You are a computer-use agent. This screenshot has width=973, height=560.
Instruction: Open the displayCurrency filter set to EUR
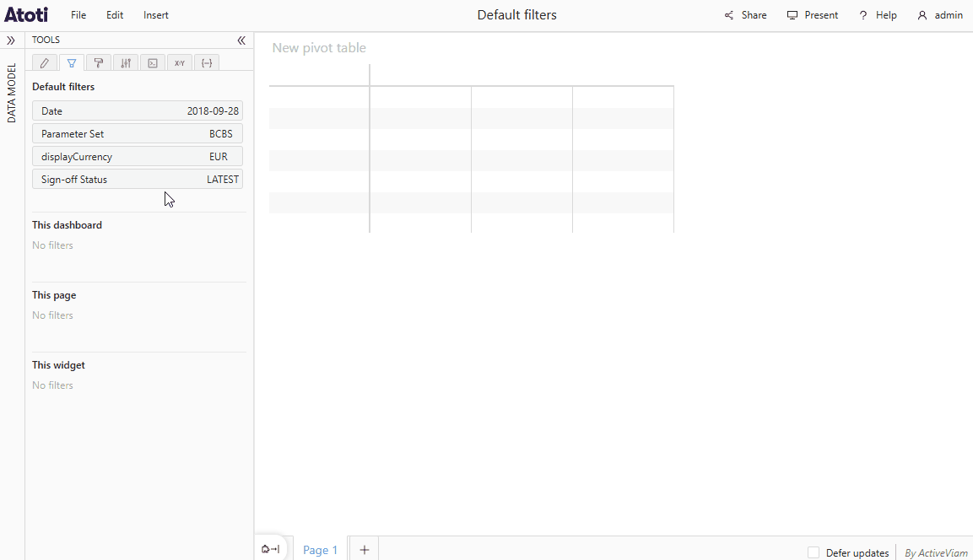(x=137, y=156)
